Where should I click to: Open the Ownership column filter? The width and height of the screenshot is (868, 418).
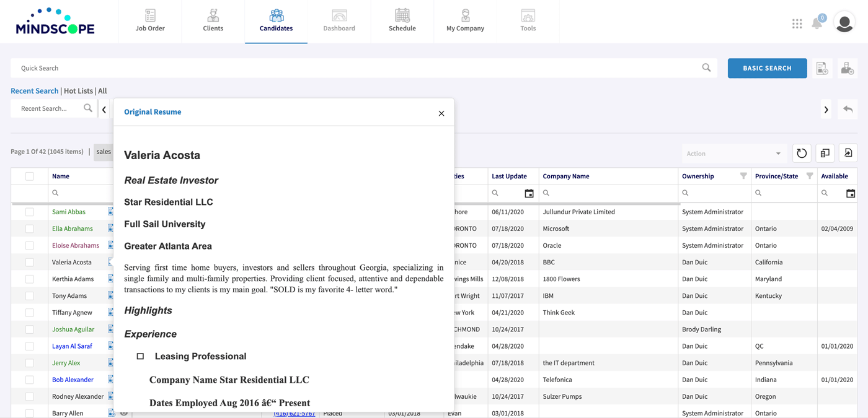coord(743,176)
